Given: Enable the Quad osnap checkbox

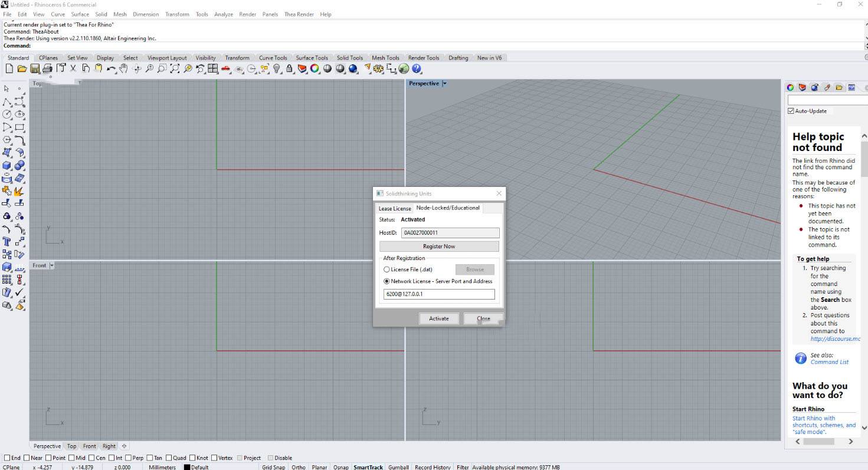Looking at the screenshot, I should [169, 458].
